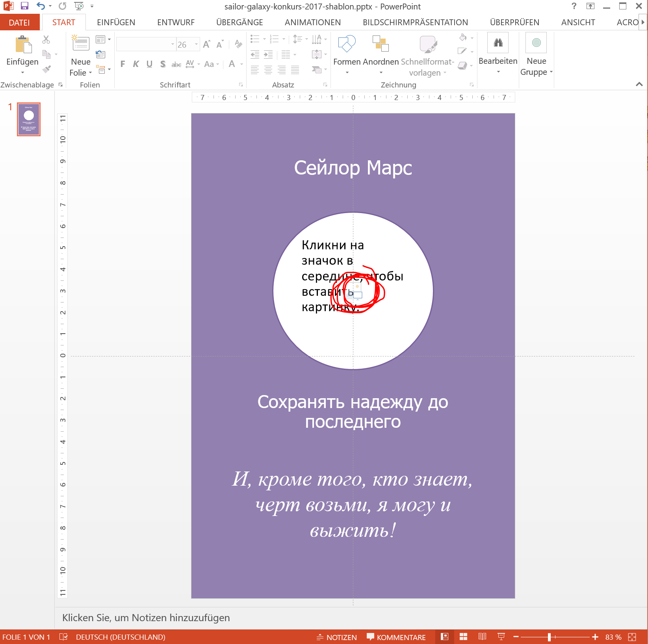Open the font size dropdown showing 26
648x644 pixels.
pos(196,45)
